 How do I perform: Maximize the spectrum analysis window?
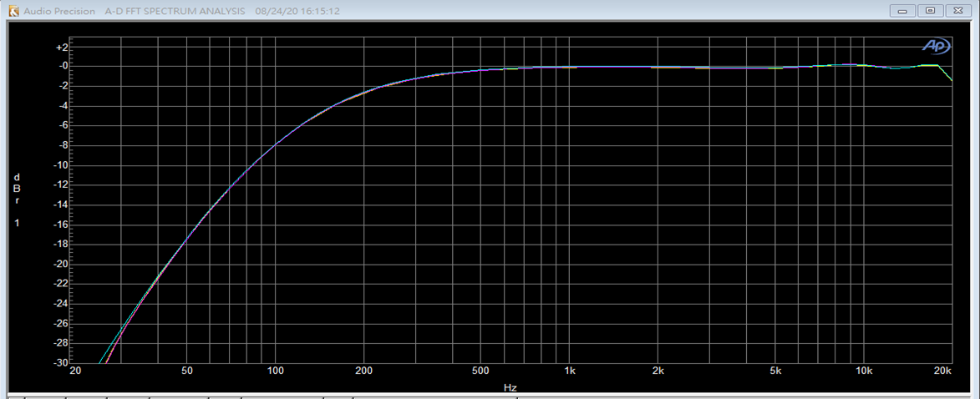pos(930,11)
